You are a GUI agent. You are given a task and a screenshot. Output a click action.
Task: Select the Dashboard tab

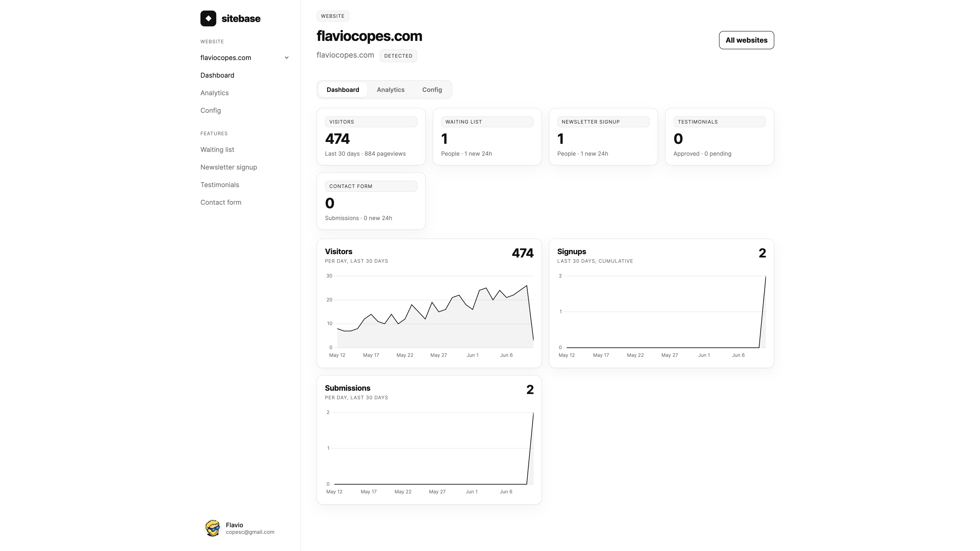tap(343, 90)
